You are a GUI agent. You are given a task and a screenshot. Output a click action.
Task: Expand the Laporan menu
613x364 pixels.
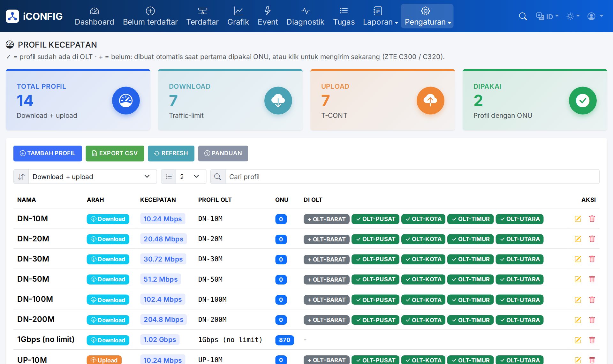click(x=380, y=16)
